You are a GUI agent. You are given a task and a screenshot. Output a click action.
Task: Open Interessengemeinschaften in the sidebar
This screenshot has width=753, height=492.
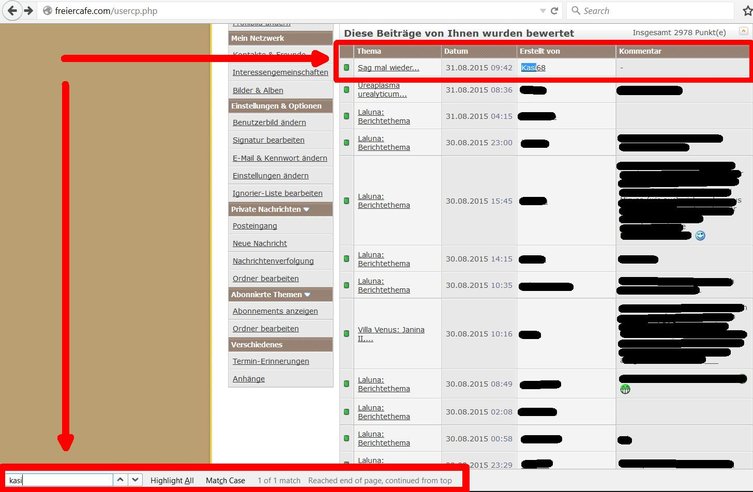coord(279,72)
